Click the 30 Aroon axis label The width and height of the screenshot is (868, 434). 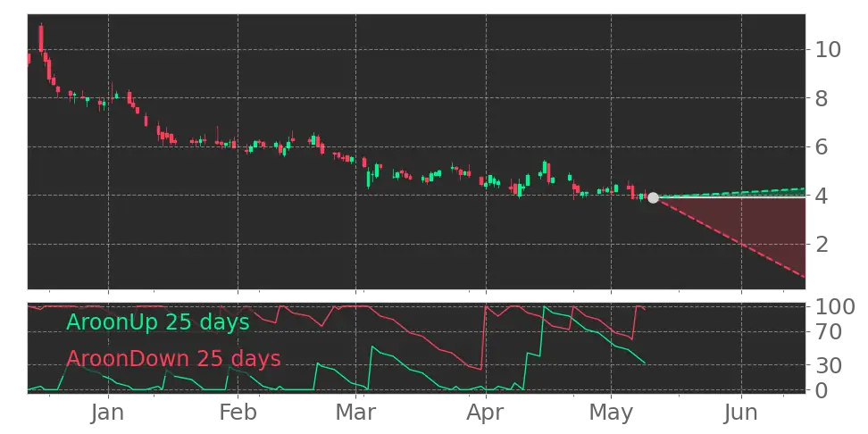[x=827, y=365]
